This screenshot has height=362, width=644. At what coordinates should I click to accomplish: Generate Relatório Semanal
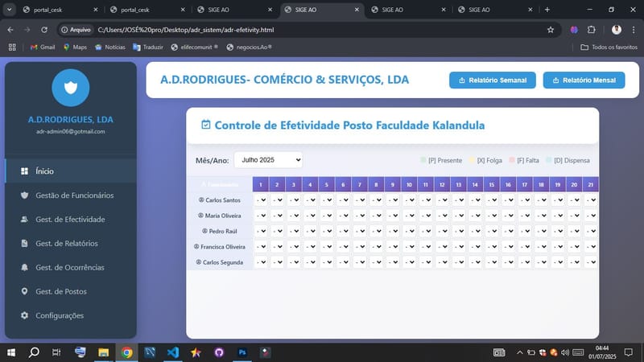(493, 80)
